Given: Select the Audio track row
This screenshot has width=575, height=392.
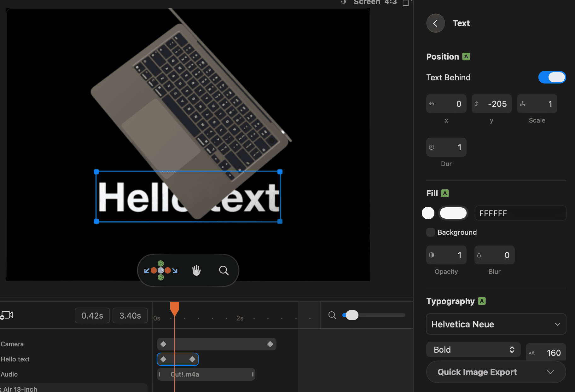Looking at the screenshot, I should click(x=9, y=374).
